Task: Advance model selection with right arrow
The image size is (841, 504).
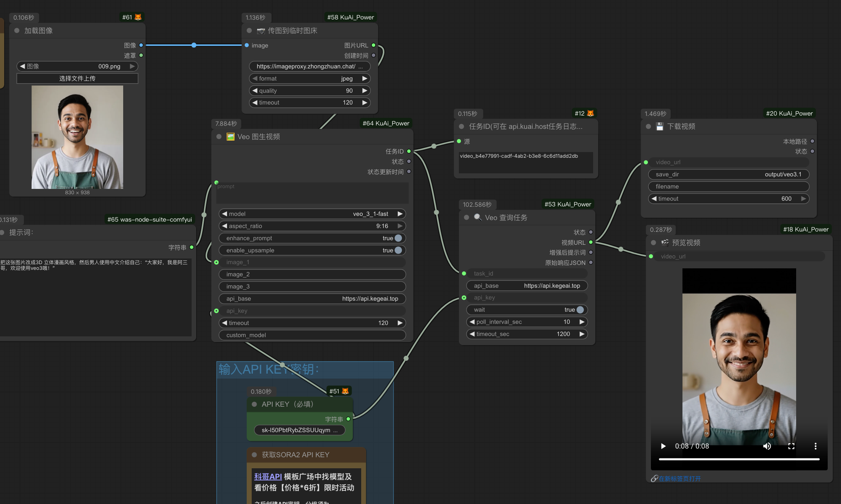Action: 400,214
